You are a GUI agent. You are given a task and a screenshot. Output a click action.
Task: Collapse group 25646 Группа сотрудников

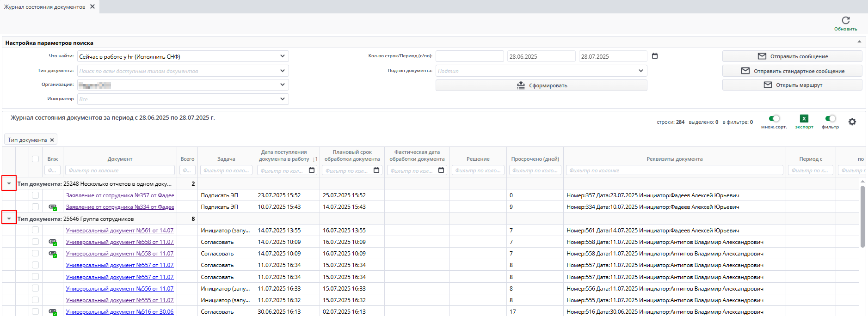click(9, 219)
